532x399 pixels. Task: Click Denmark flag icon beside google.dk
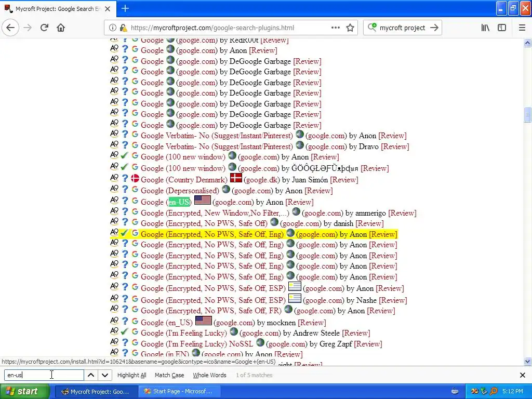[x=236, y=178]
